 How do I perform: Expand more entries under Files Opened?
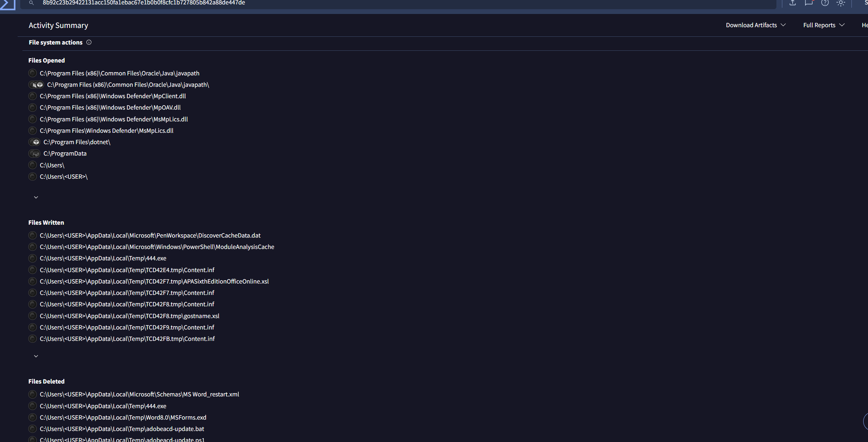click(x=36, y=197)
